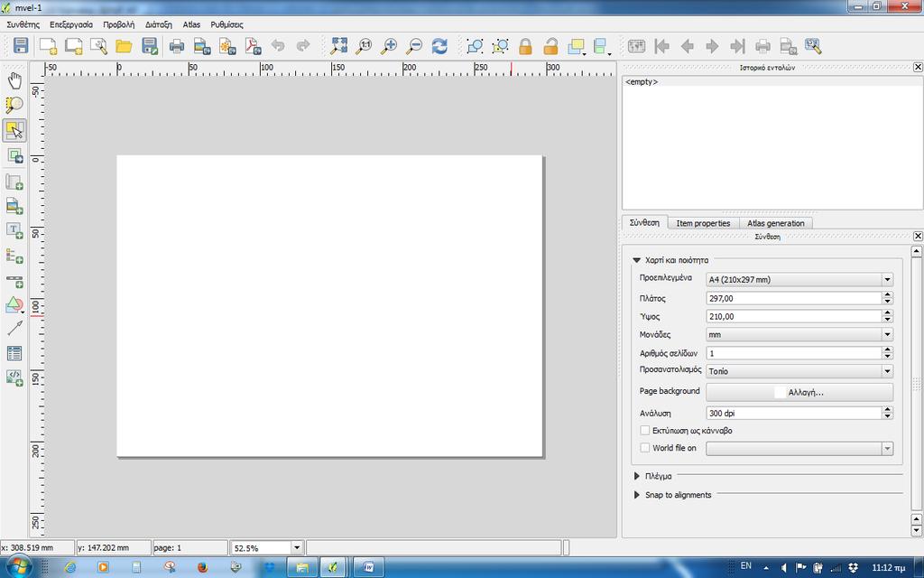Zoom in with the plus magnifier
924x578 pixels.
389,46
